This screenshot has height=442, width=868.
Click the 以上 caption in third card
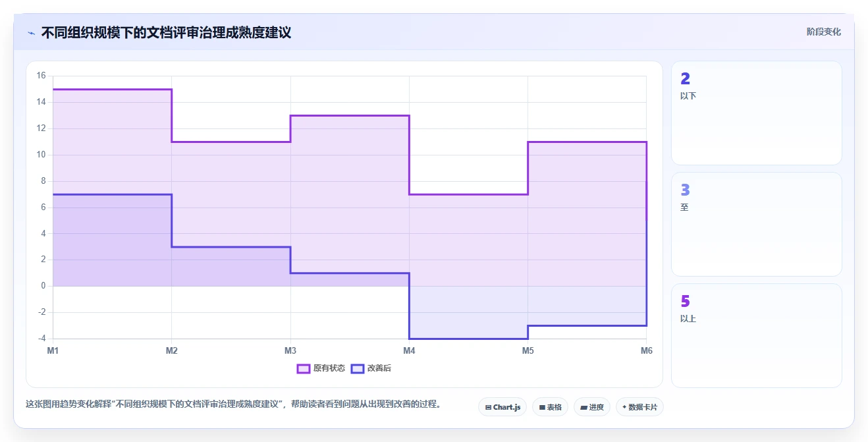point(688,319)
